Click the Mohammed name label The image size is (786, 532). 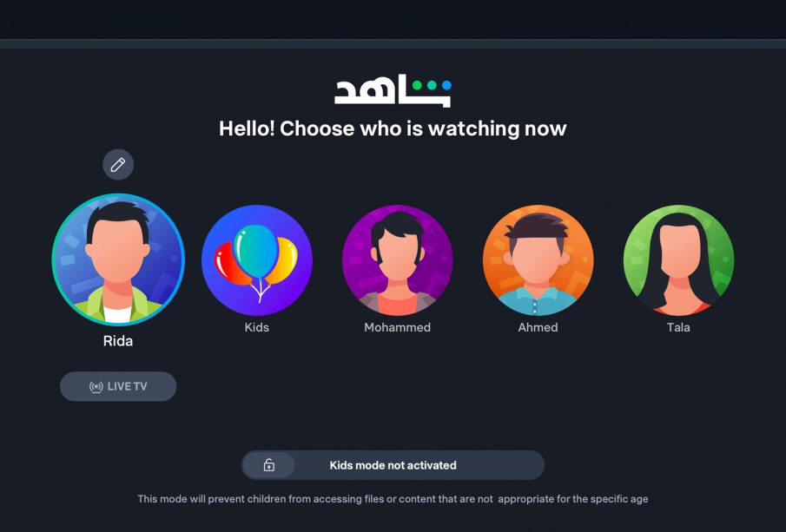398,327
